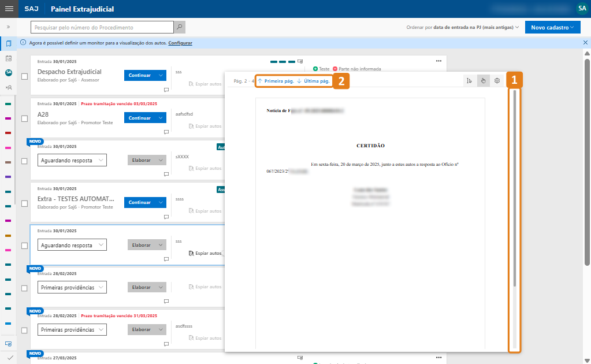This screenshot has width=591, height=364.
Task: Click the Configurar link in banner
Action: tap(180, 43)
